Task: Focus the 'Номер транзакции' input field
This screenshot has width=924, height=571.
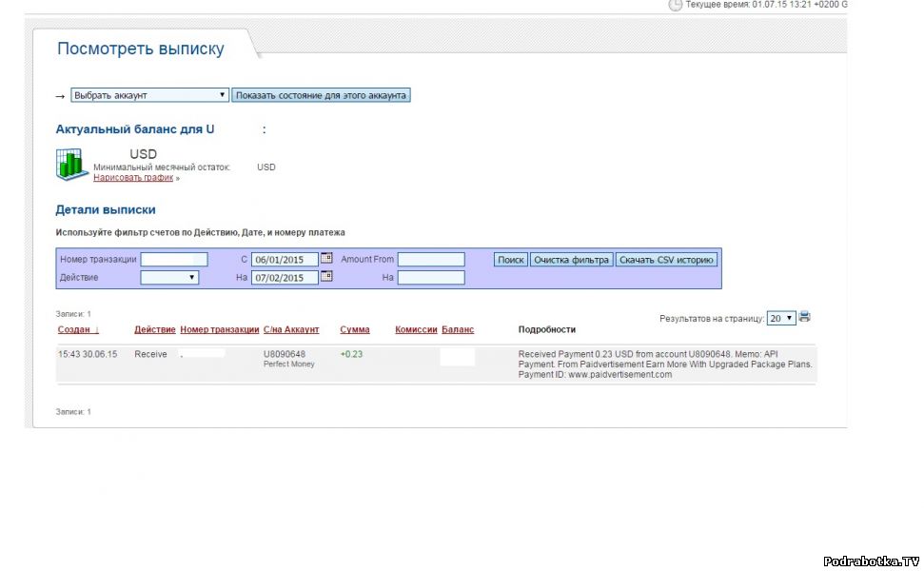Action: pos(174,259)
